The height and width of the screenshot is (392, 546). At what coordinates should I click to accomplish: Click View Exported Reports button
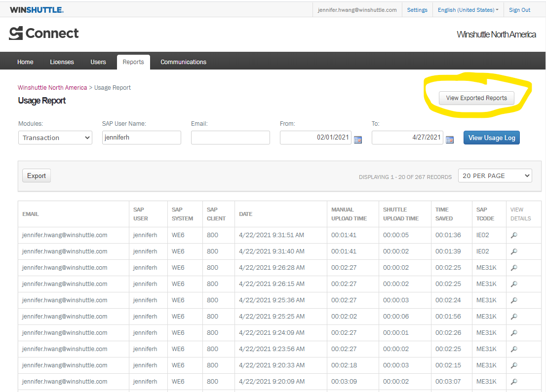tap(476, 98)
